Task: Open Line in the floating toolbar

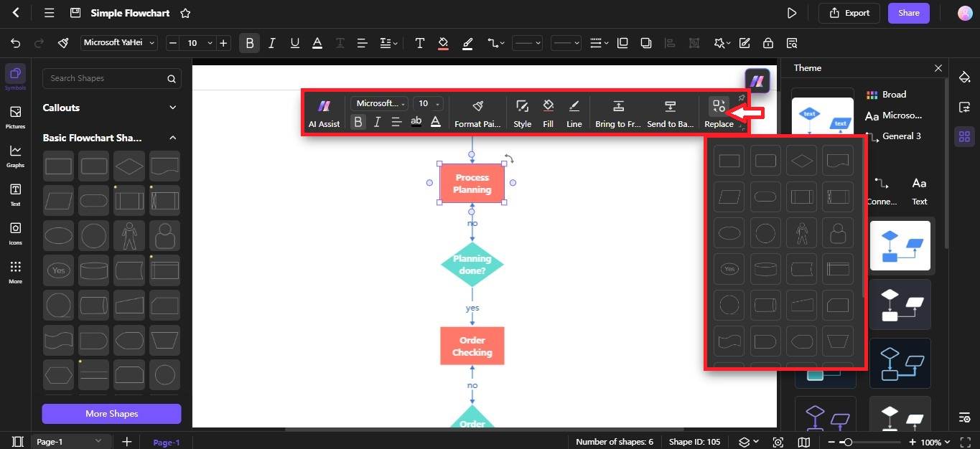Action: (x=574, y=113)
